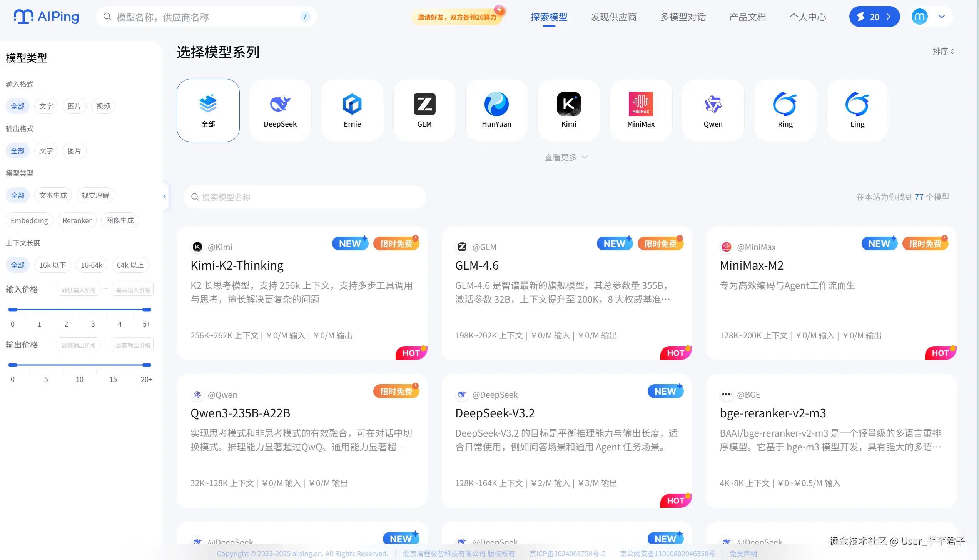Focus the 搜索模型名称 search field
The height and width of the screenshot is (560, 979).
(x=305, y=197)
